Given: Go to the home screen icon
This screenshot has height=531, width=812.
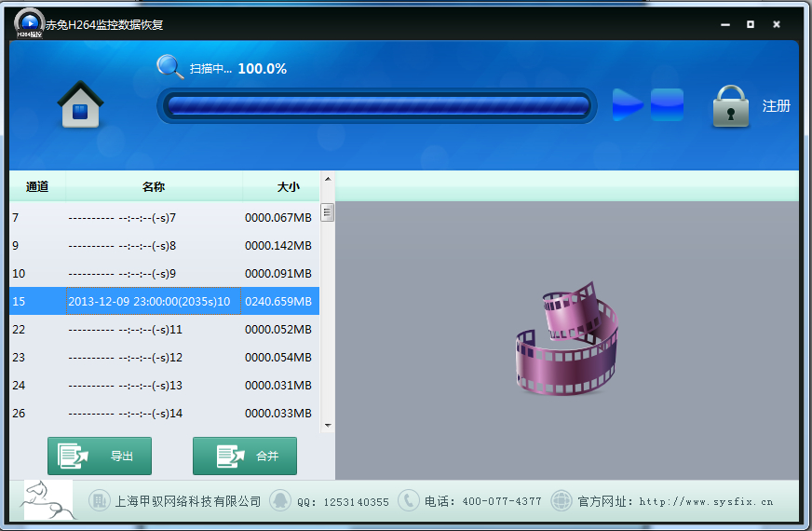Looking at the screenshot, I should point(80,104).
